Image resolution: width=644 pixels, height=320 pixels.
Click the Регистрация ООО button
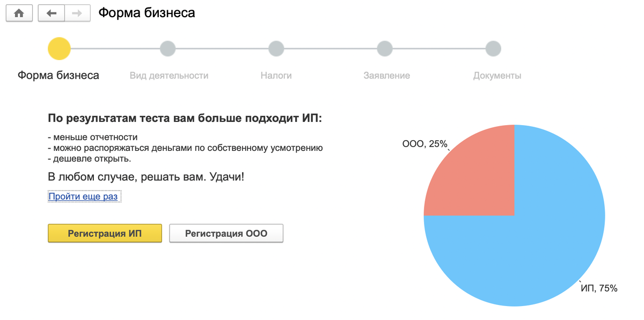click(226, 234)
